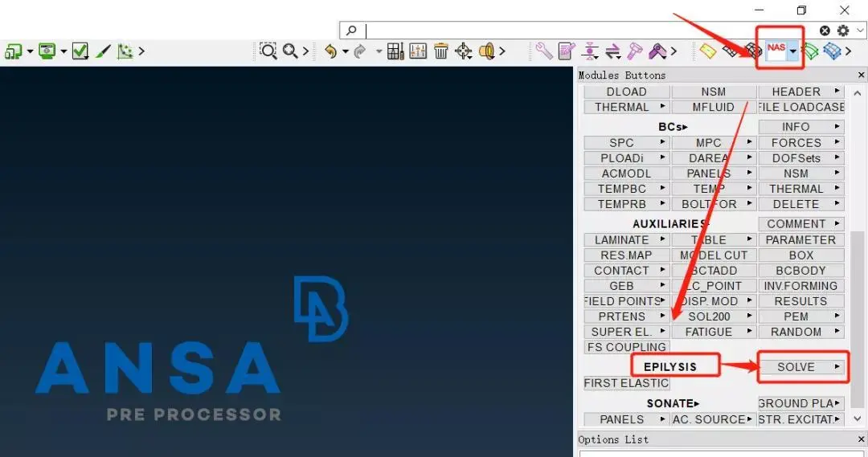Open the Undo history dropdown arrow
The width and height of the screenshot is (868, 457).
[x=346, y=51]
